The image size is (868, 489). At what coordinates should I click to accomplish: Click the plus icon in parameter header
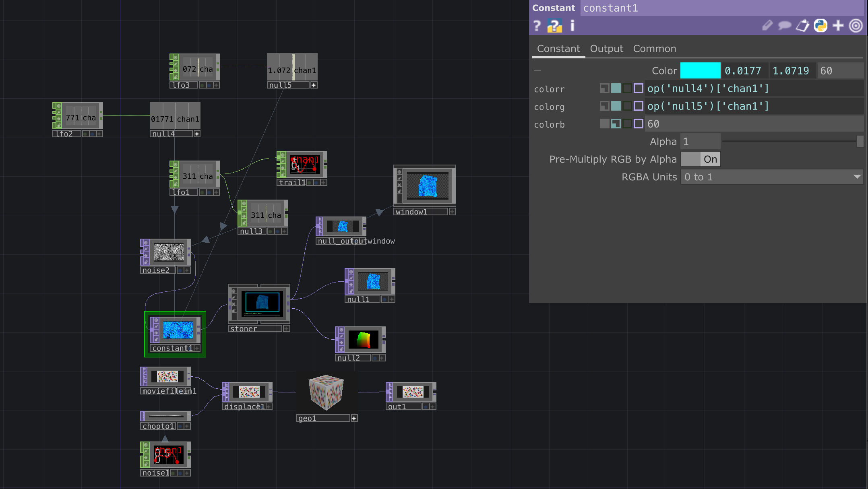click(838, 26)
